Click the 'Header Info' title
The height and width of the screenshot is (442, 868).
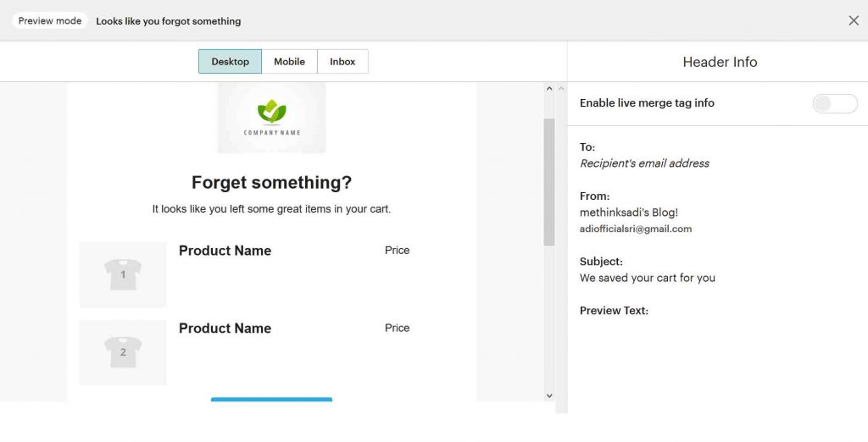(x=720, y=62)
